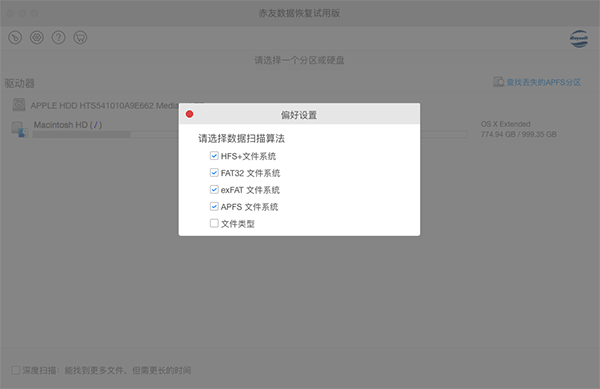Click the 偏好设置 dialog title
Viewport: 600px width, 389px height.
299,115
